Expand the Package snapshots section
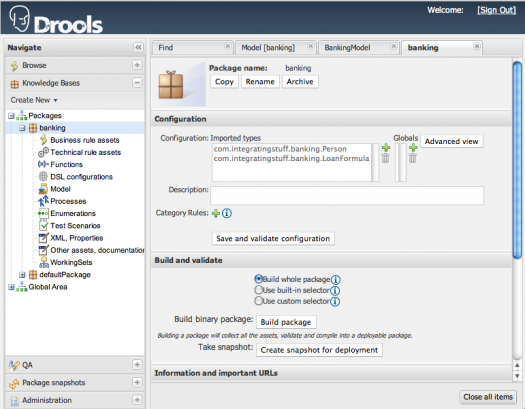The height and width of the screenshot is (409, 525). [137, 382]
